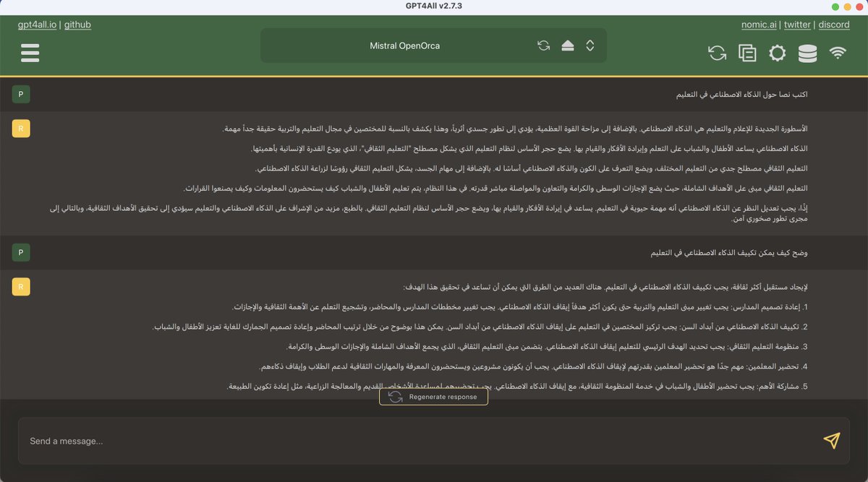868x482 pixels.
Task: Click the GPT4All v2.7.3 window title
Action: (x=433, y=6)
